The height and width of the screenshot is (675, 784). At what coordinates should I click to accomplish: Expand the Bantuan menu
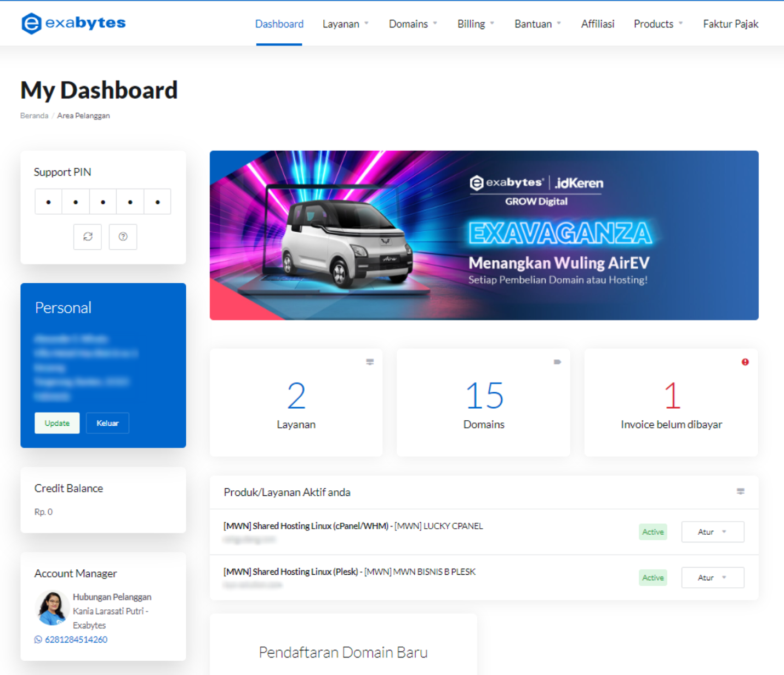(x=538, y=24)
